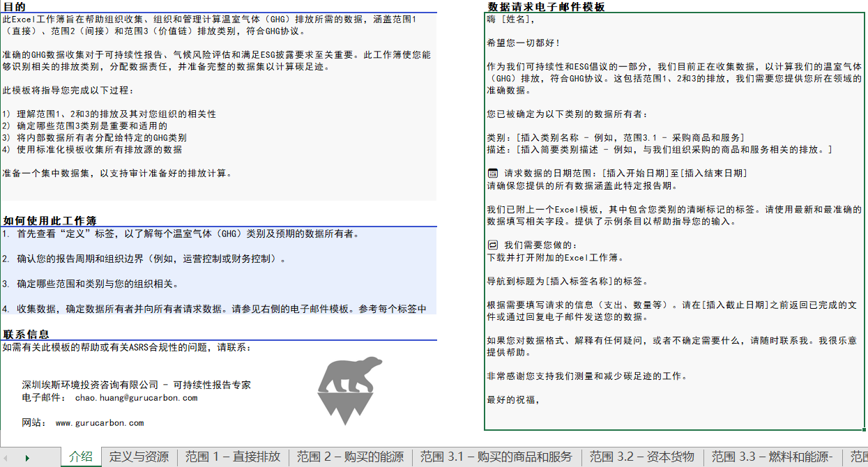The height and width of the screenshot is (467, 868).
Task: Click the greeting line 嗨 [姓名]
Action: (x=512, y=20)
